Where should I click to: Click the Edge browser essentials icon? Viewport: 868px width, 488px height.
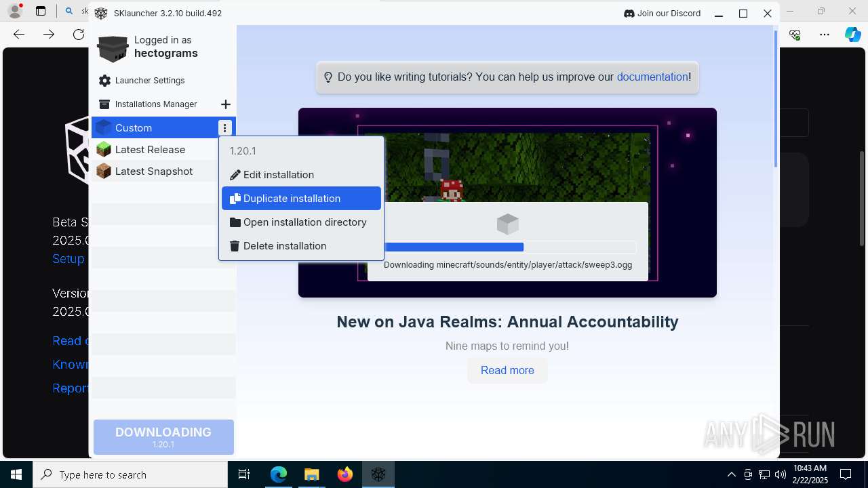(x=795, y=35)
